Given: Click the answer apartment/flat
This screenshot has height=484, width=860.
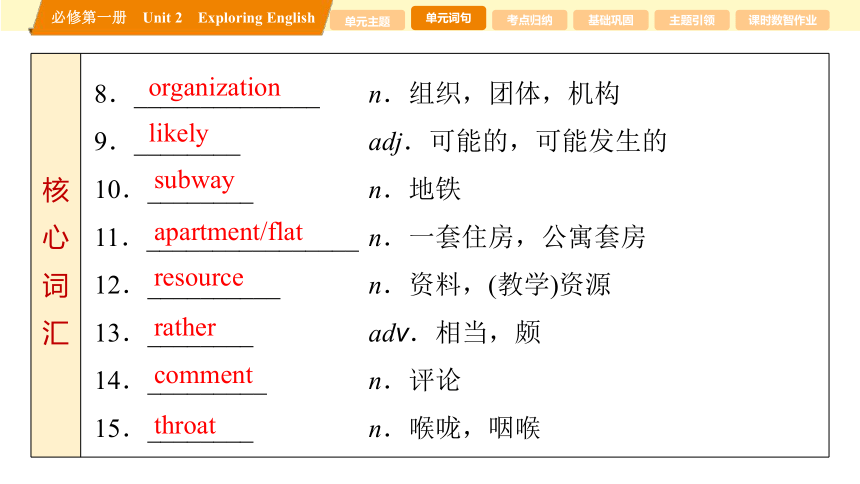Looking at the screenshot, I should point(228,233).
